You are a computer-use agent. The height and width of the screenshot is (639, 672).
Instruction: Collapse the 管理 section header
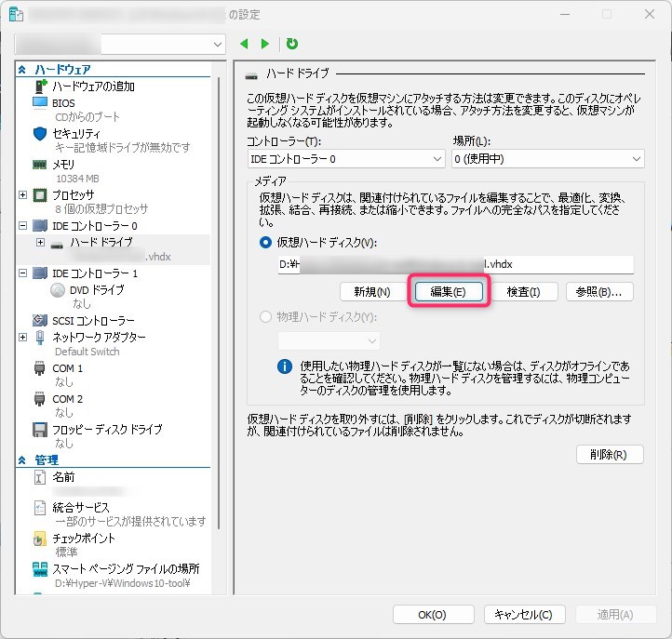click(x=23, y=460)
